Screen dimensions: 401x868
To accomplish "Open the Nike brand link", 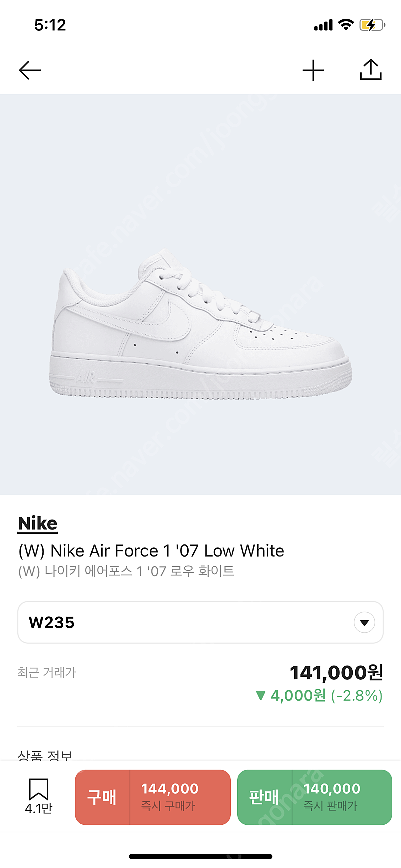I will (38, 523).
